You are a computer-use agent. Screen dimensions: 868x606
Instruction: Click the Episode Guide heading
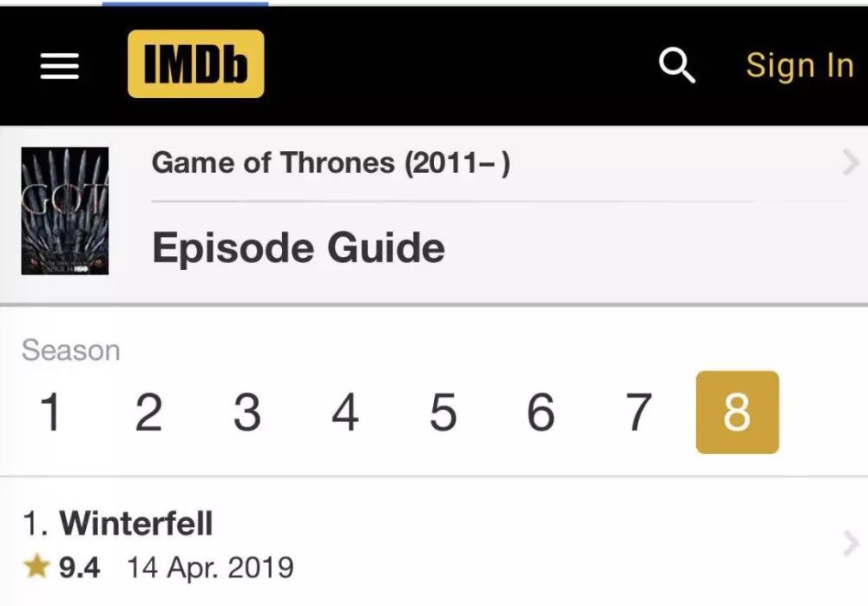299,248
